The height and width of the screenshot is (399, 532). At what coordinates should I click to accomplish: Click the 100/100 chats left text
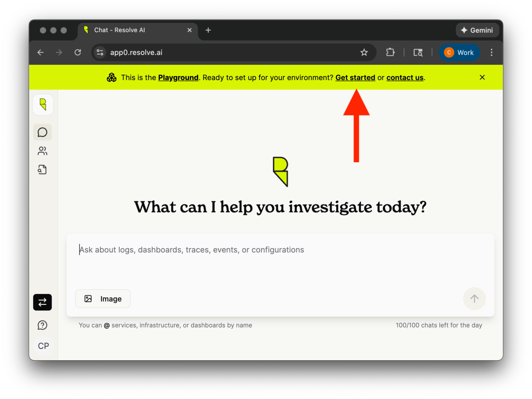pyautogui.click(x=439, y=325)
